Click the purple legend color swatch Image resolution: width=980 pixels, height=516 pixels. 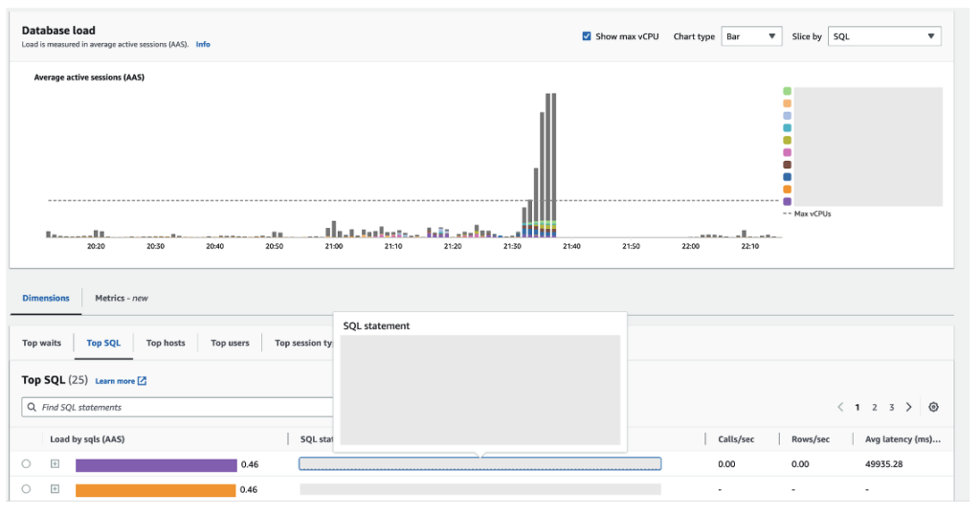point(787,201)
